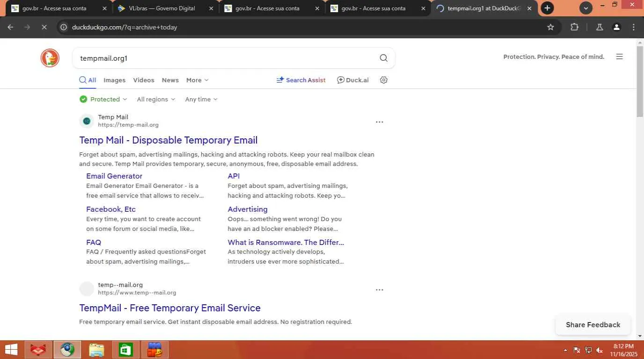Bookmark this page with the star icon
The height and width of the screenshot is (359, 644).
pyautogui.click(x=551, y=27)
